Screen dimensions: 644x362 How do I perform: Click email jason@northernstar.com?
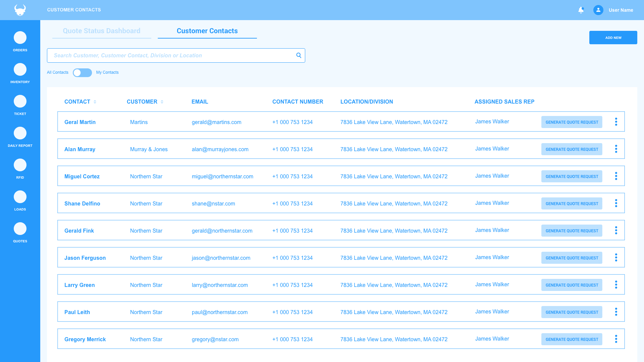click(221, 258)
